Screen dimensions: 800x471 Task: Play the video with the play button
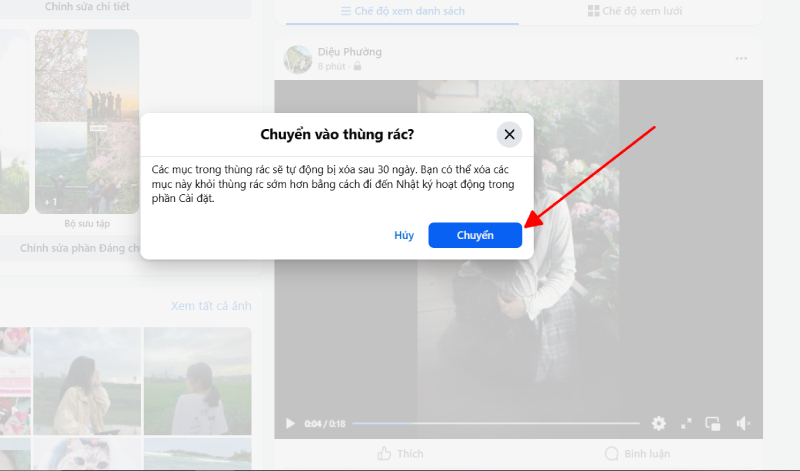point(290,424)
